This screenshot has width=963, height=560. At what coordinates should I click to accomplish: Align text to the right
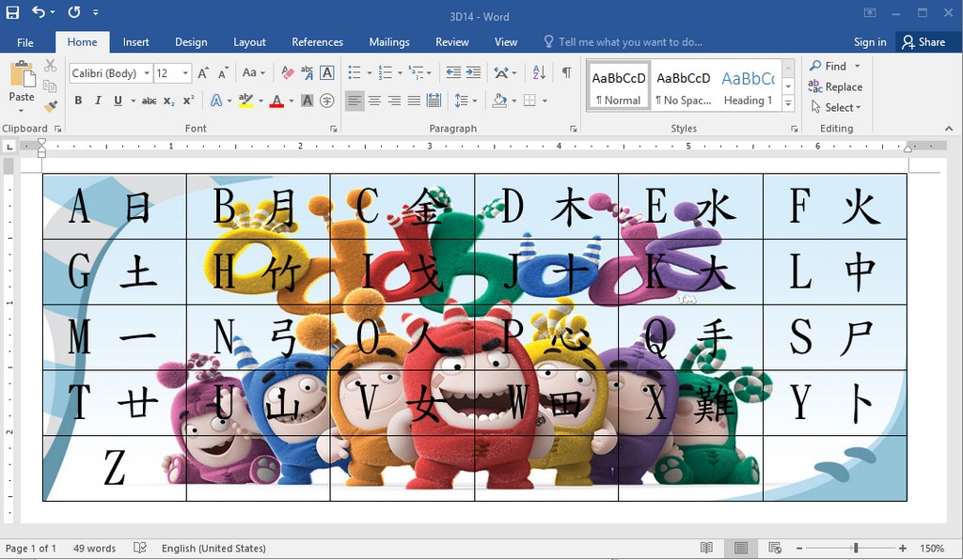click(x=394, y=101)
